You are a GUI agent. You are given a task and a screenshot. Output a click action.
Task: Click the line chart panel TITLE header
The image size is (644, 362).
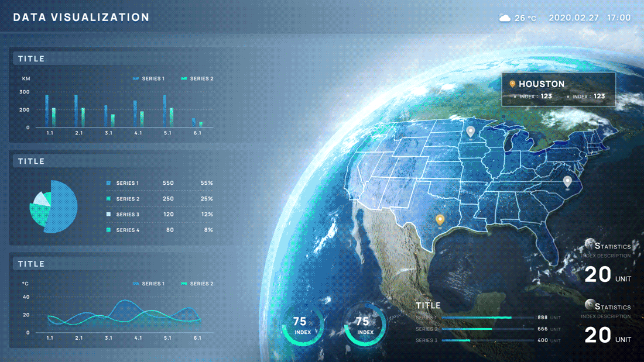click(31, 264)
